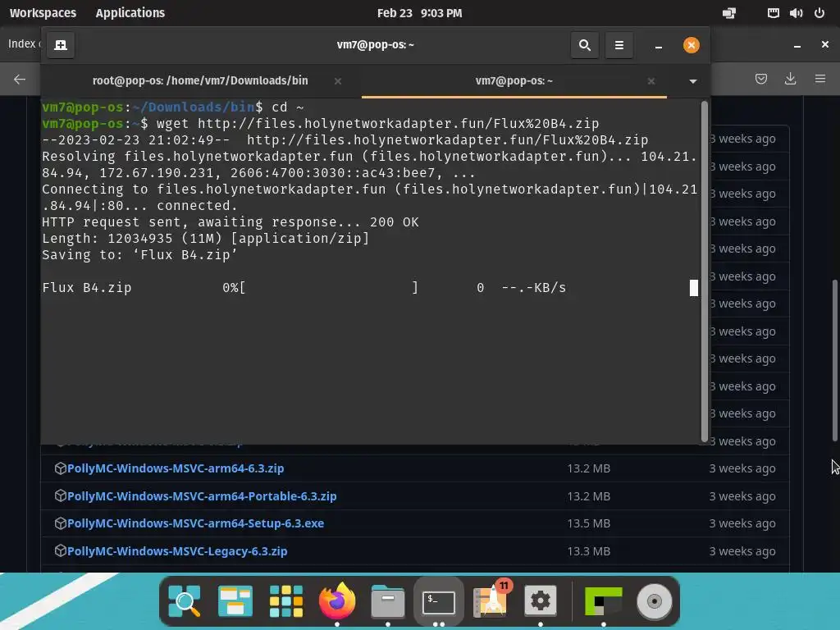Open Firefox downloads panel
This screenshot has width=840, height=630.
[x=790, y=79]
